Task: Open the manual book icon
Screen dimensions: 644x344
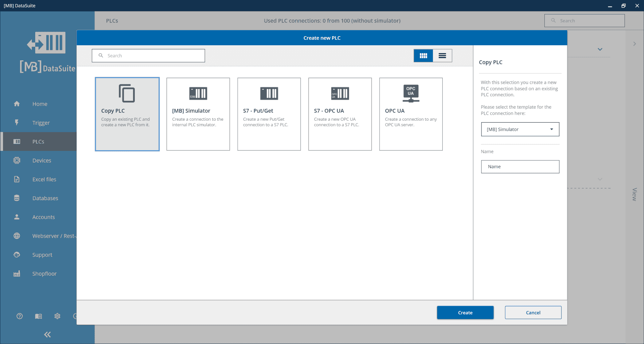Action: click(x=39, y=316)
